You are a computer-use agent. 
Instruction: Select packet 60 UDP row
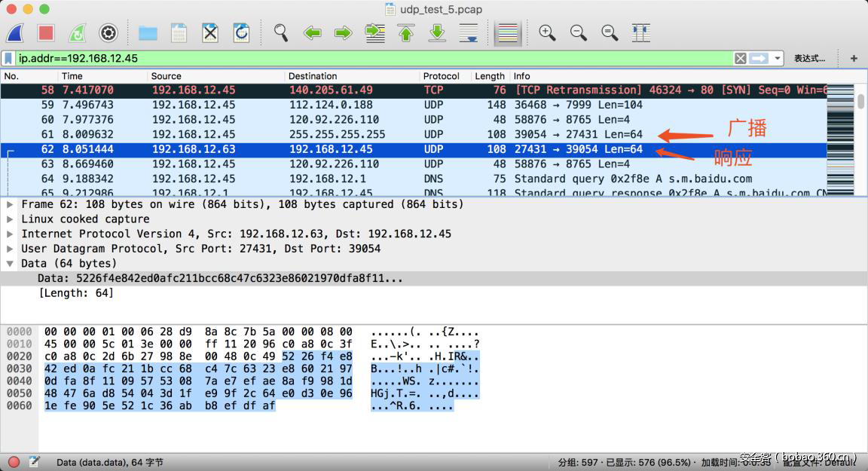pyautogui.click(x=414, y=120)
